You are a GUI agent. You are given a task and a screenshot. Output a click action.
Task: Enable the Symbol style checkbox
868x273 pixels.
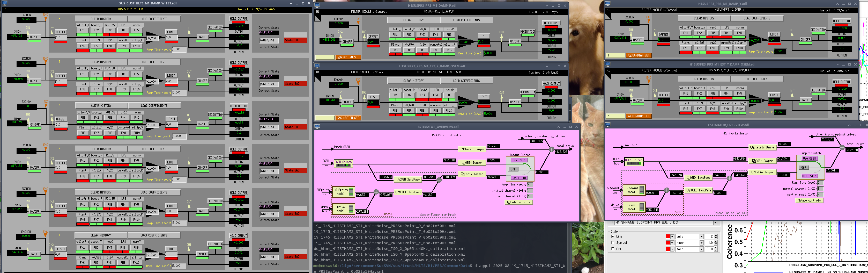click(x=613, y=243)
